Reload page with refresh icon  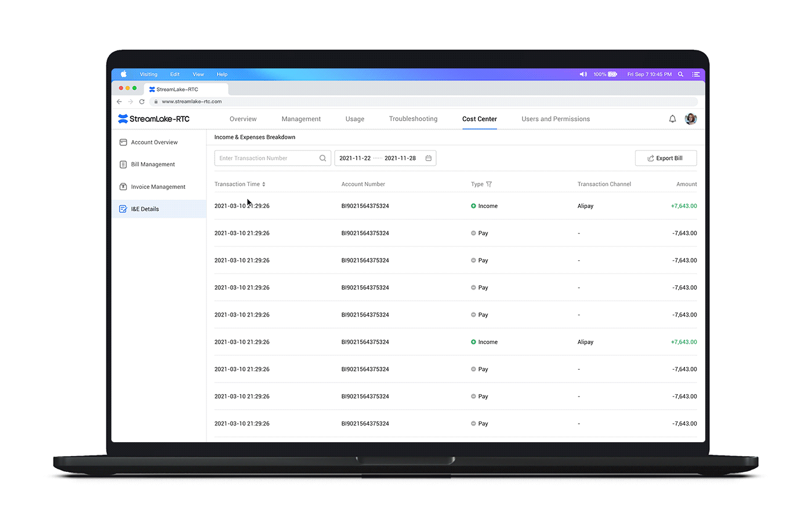[142, 101]
